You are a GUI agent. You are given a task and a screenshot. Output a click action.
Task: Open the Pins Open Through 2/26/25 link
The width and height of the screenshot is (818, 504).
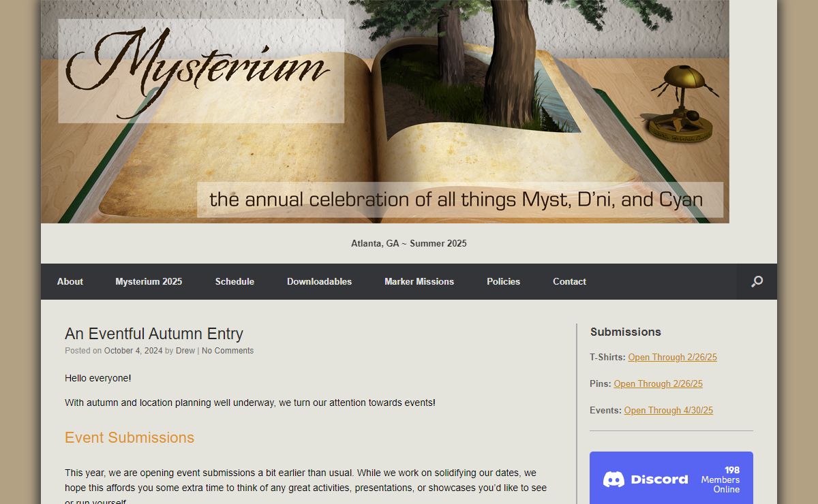tap(658, 383)
